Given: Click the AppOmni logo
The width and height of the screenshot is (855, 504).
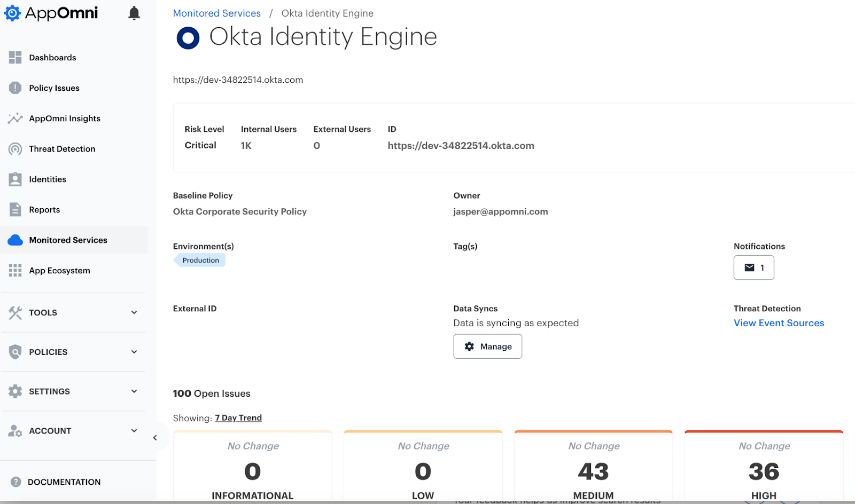Looking at the screenshot, I should pos(51,13).
